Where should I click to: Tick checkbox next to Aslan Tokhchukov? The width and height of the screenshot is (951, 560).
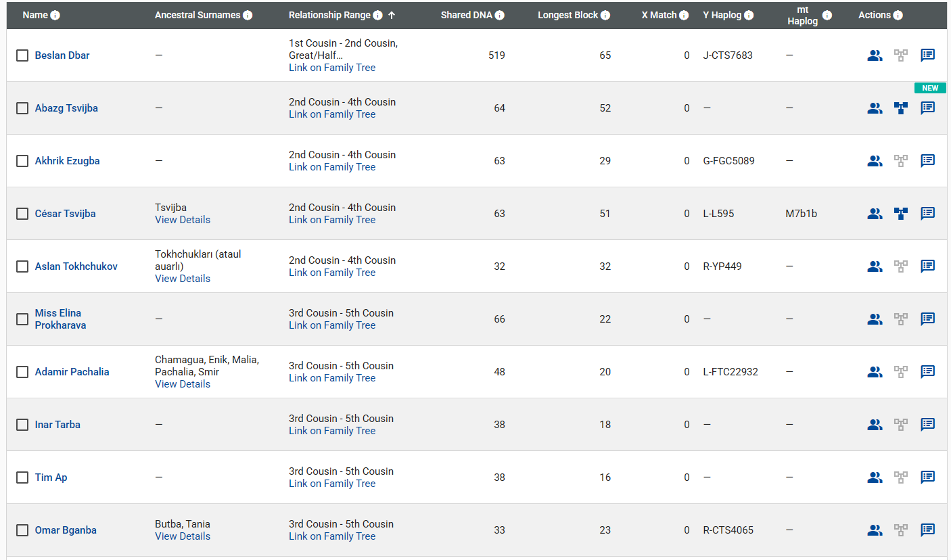22,266
